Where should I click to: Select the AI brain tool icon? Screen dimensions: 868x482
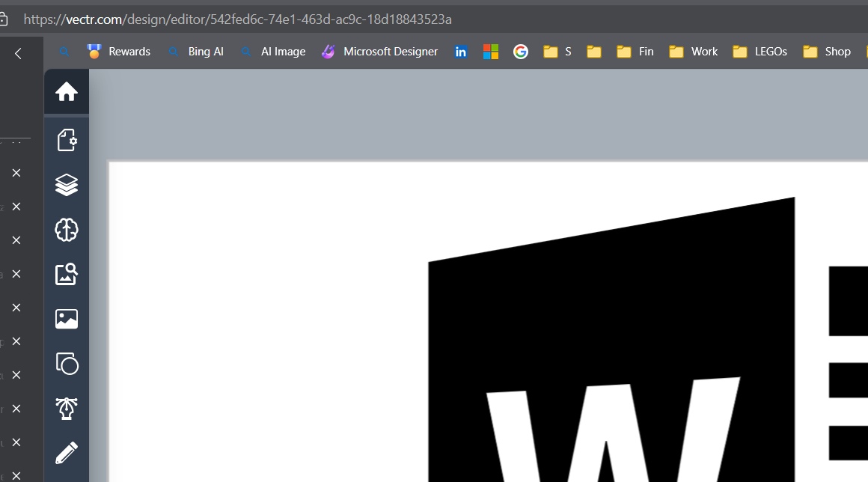pos(67,230)
